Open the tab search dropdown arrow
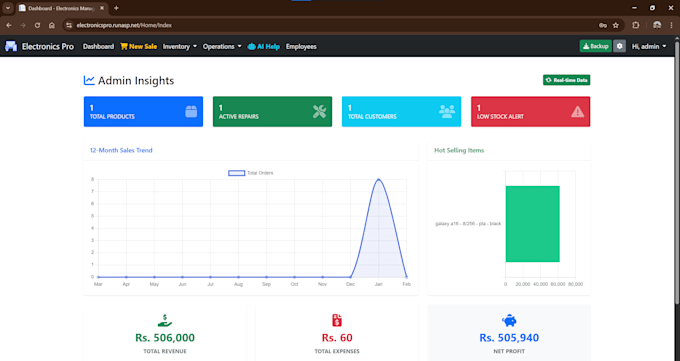Viewport: 680px width, 361px height. click(8, 8)
